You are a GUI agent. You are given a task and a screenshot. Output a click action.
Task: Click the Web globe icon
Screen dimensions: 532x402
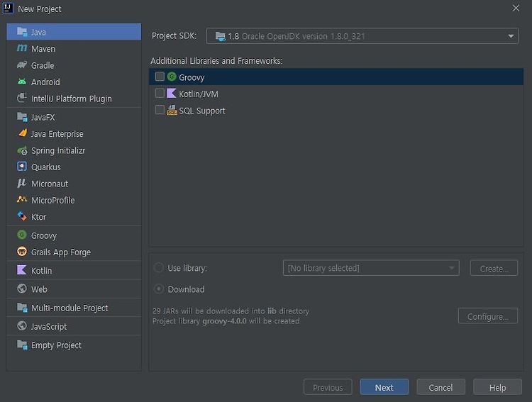pyautogui.click(x=22, y=289)
